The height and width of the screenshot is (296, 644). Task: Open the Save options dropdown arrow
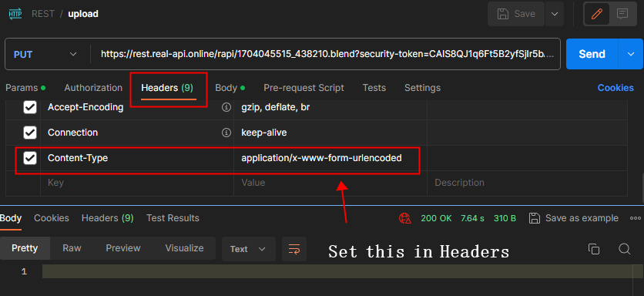pos(555,14)
